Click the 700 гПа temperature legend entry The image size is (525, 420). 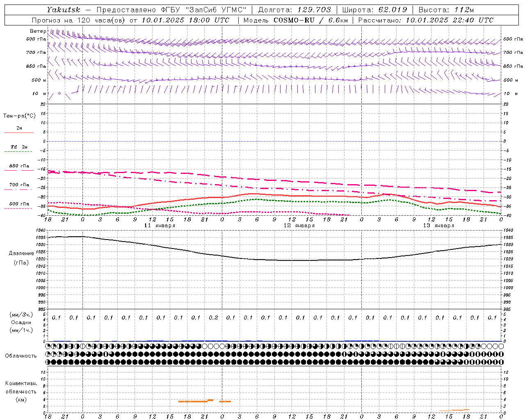click(x=18, y=187)
